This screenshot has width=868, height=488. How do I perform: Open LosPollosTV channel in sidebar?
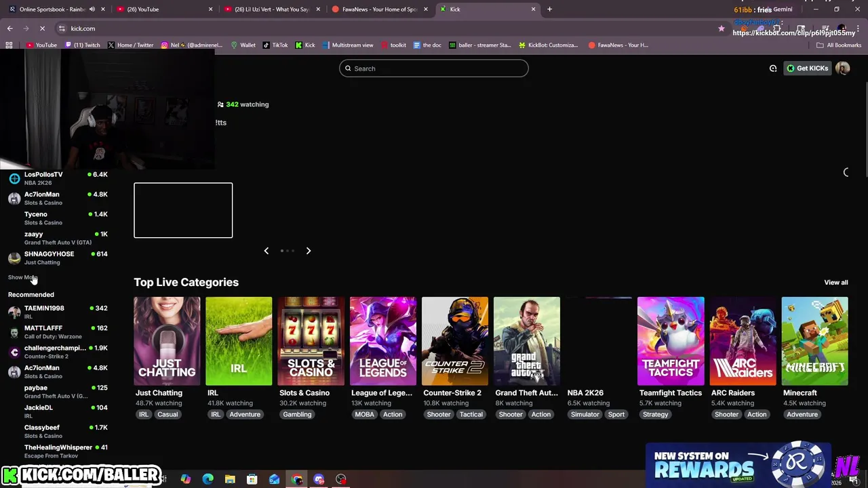pos(58,178)
